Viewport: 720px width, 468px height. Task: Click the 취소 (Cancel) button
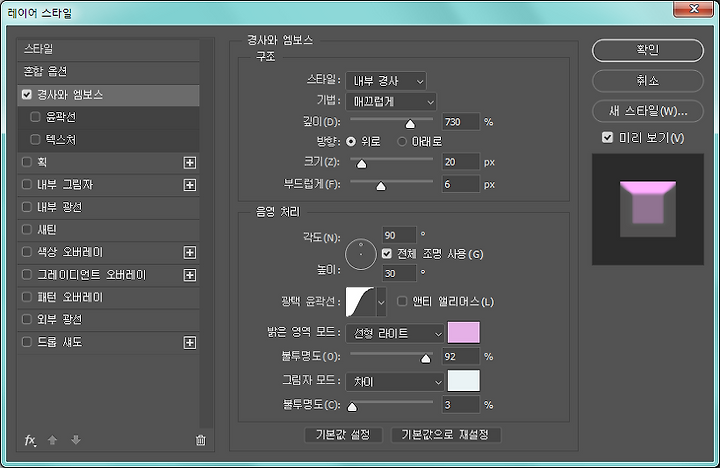click(x=647, y=81)
